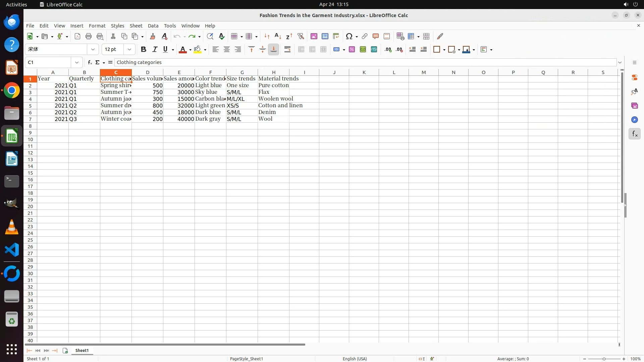Click the Sort Ascending icon

click(278, 36)
